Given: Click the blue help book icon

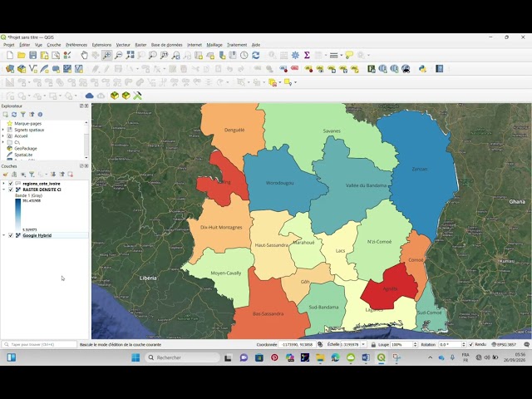Looking at the screenshot, I should (440, 69).
